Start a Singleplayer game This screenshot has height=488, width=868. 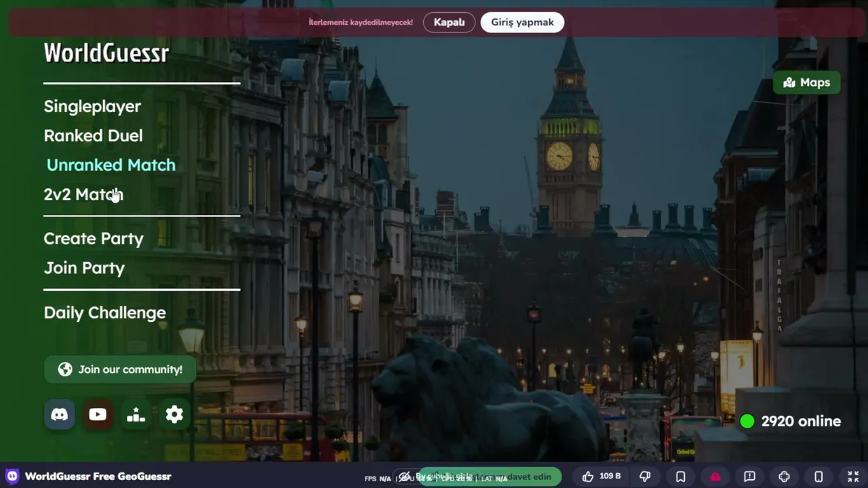point(92,106)
